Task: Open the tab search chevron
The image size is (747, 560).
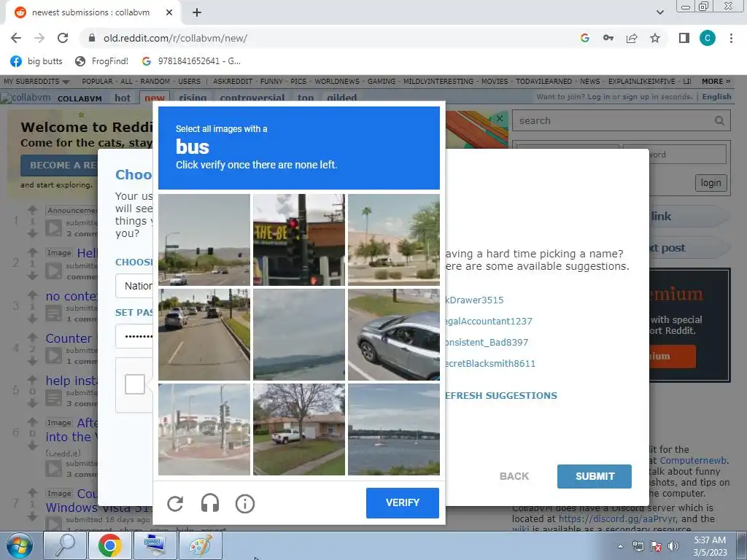Action: (x=659, y=12)
